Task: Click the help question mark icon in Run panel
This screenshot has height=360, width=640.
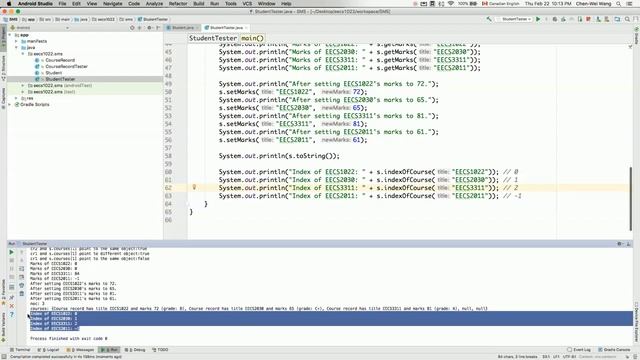Action: pos(11,314)
